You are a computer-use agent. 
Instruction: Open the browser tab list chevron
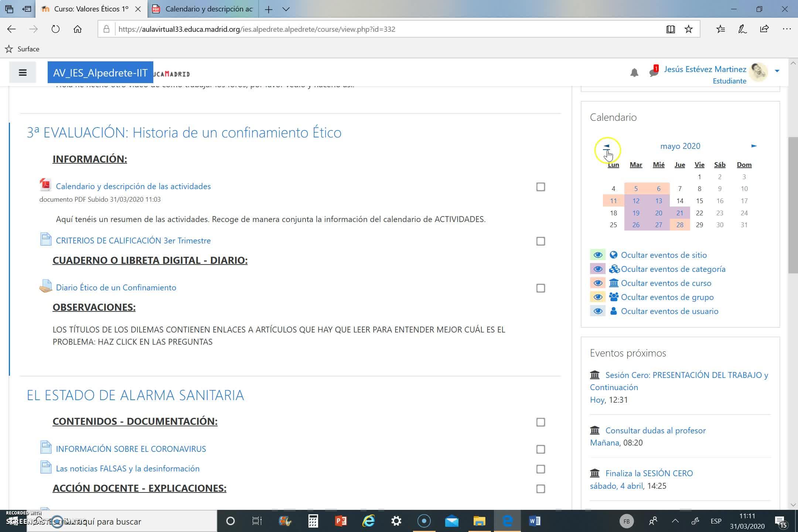(x=286, y=9)
